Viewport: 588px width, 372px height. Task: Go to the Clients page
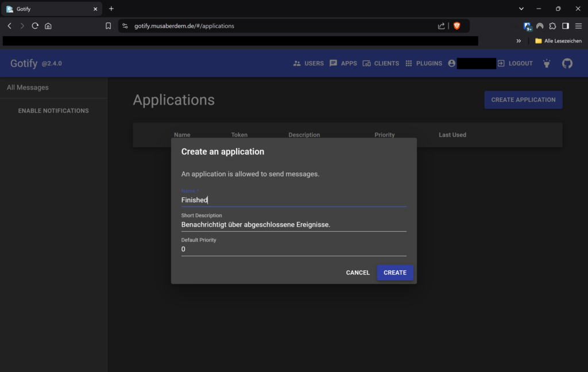pyautogui.click(x=381, y=63)
